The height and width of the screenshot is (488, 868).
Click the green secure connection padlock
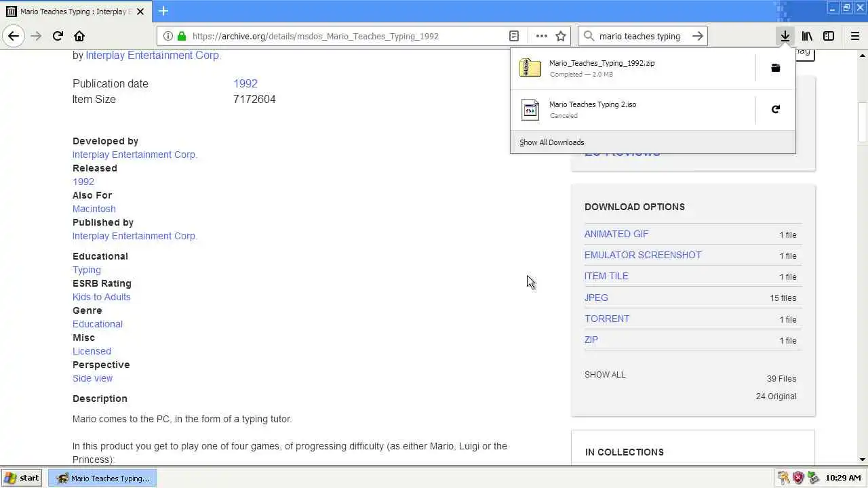[x=181, y=36]
